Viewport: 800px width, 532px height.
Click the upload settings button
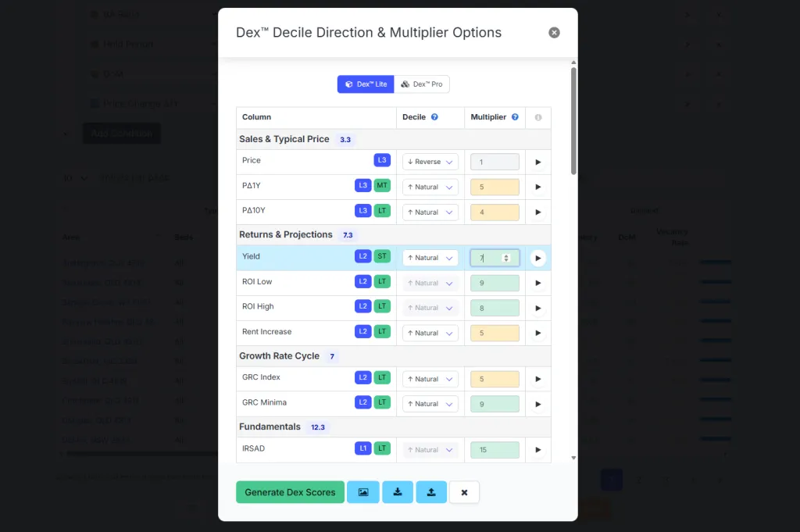click(431, 492)
